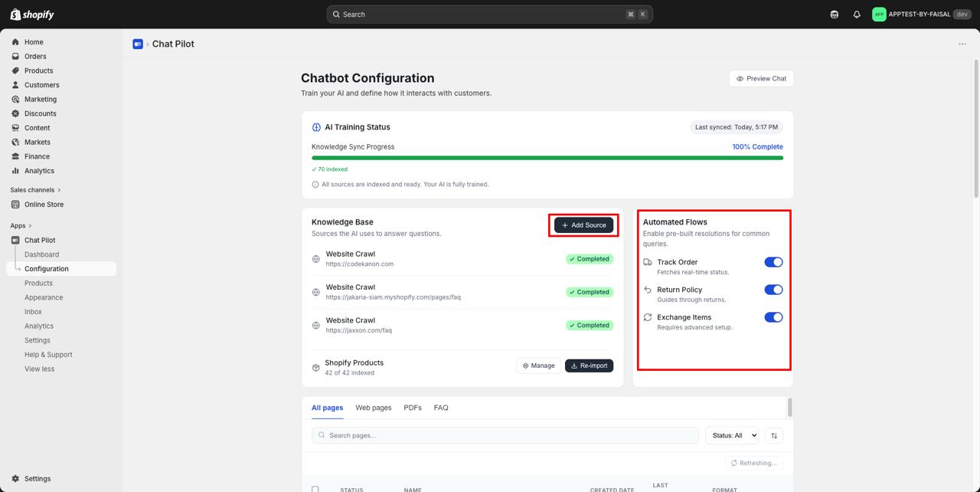
Task: Click the Marketing target icon
Action: (15, 100)
